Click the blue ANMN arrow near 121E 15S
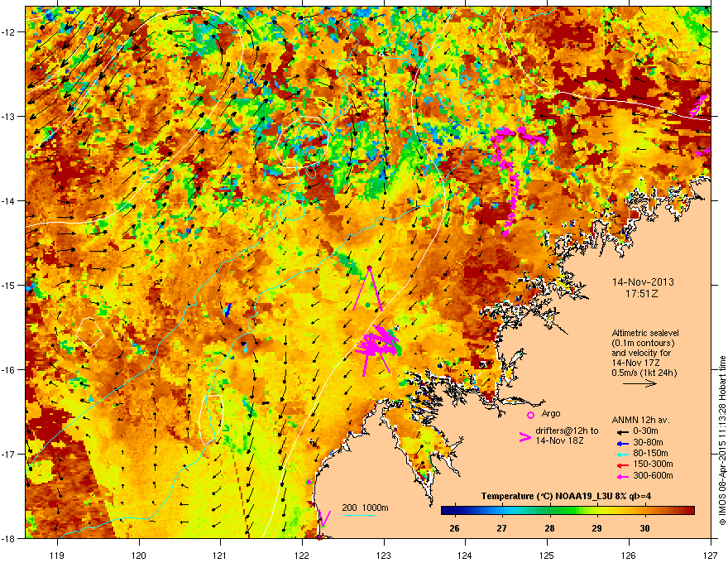This screenshot has height=563, width=728. click(x=227, y=310)
